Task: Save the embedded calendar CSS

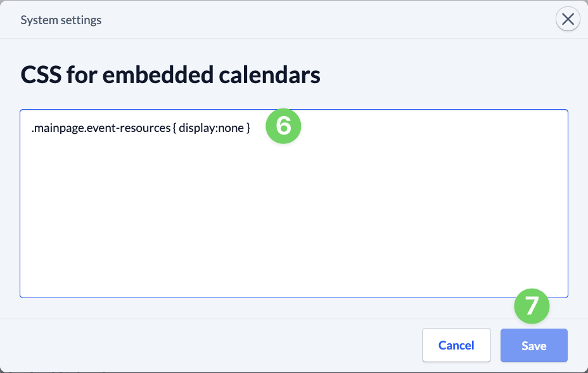Action: (534, 346)
